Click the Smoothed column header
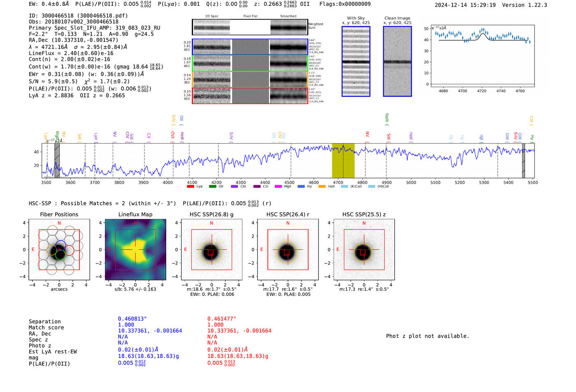Viewport: 576px width, 392px height. pos(288,16)
